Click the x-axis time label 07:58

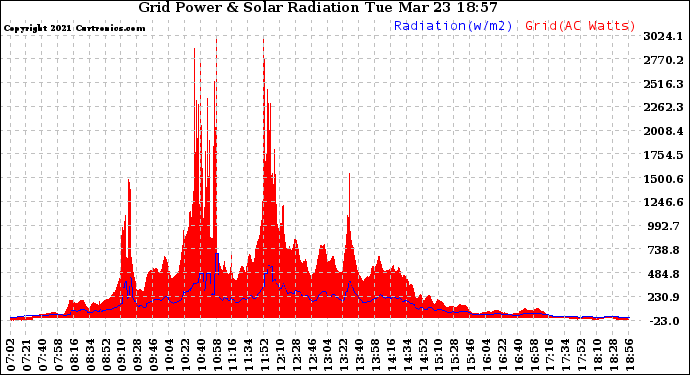(59, 355)
